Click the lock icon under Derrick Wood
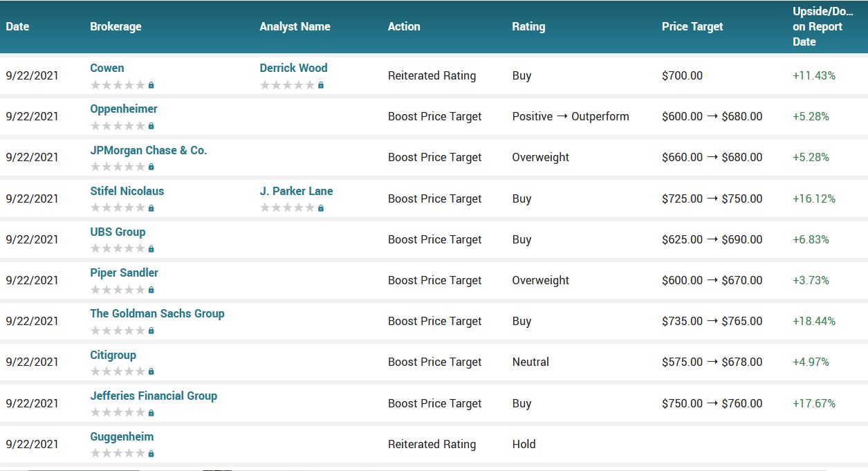The height and width of the screenshot is (471, 868). [321, 85]
